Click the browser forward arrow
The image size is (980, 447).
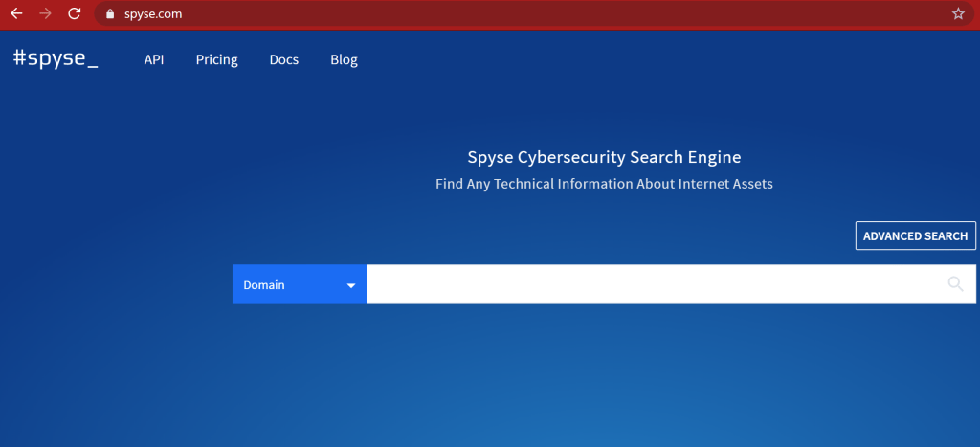tap(45, 14)
